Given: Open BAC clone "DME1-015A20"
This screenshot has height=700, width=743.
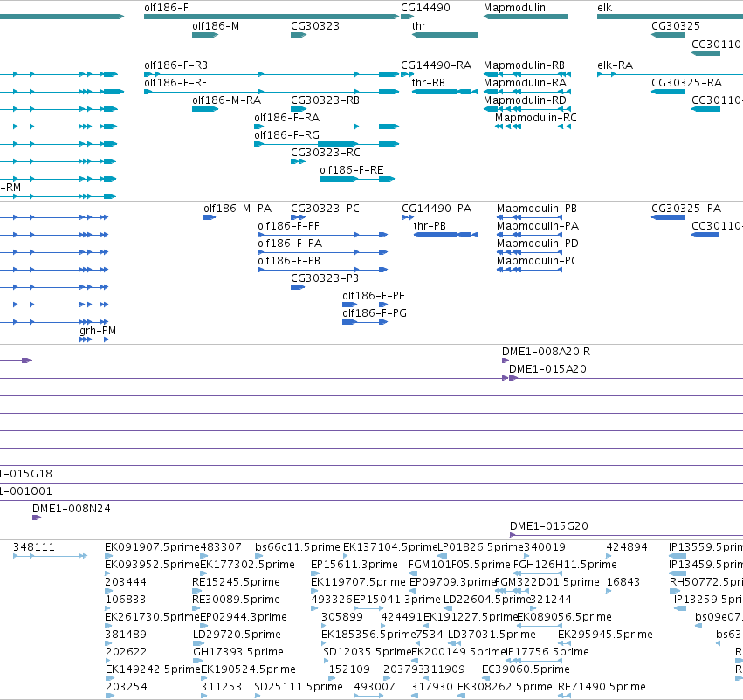Looking at the screenshot, I should pyautogui.click(x=547, y=369).
